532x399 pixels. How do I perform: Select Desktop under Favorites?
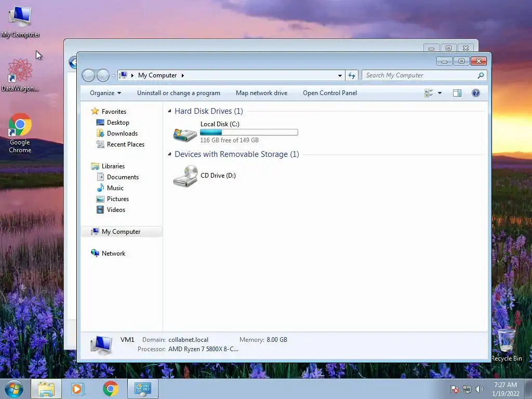(x=113, y=123)
